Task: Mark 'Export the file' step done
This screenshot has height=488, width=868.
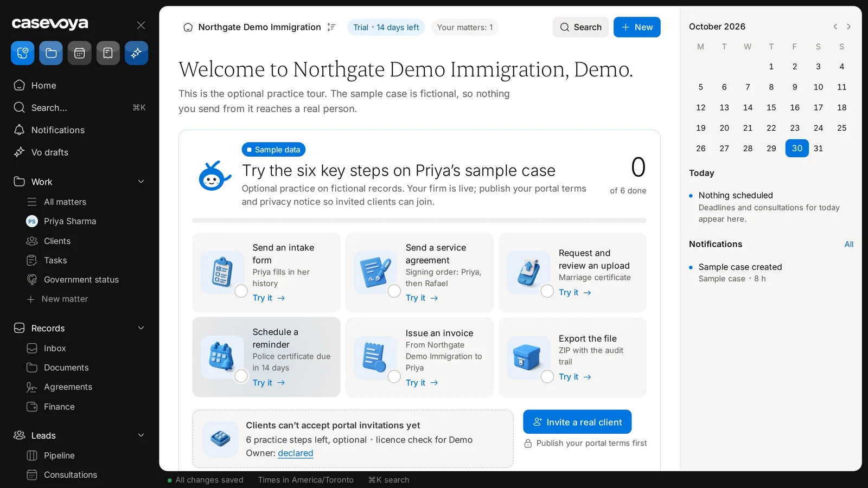Action: click(548, 376)
